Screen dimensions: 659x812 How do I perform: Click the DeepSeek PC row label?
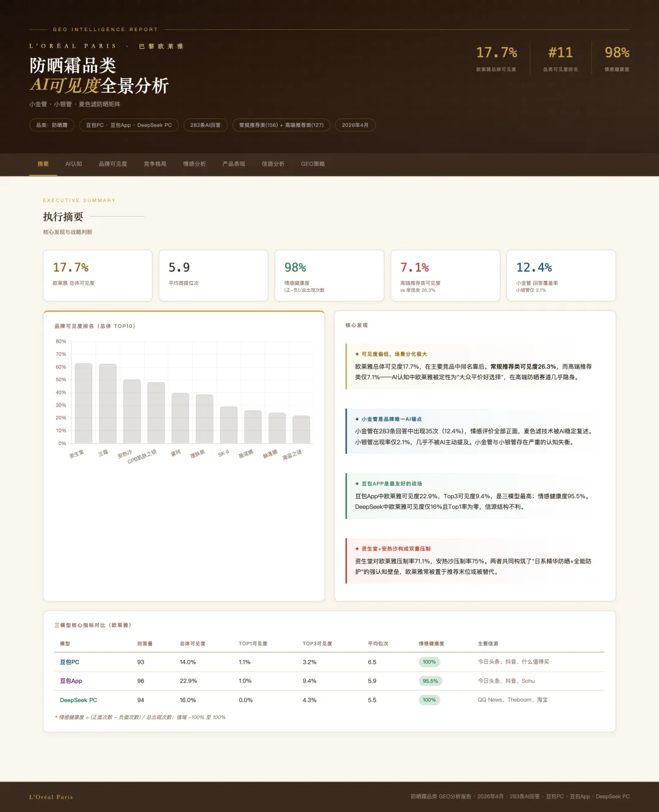click(78, 700)
